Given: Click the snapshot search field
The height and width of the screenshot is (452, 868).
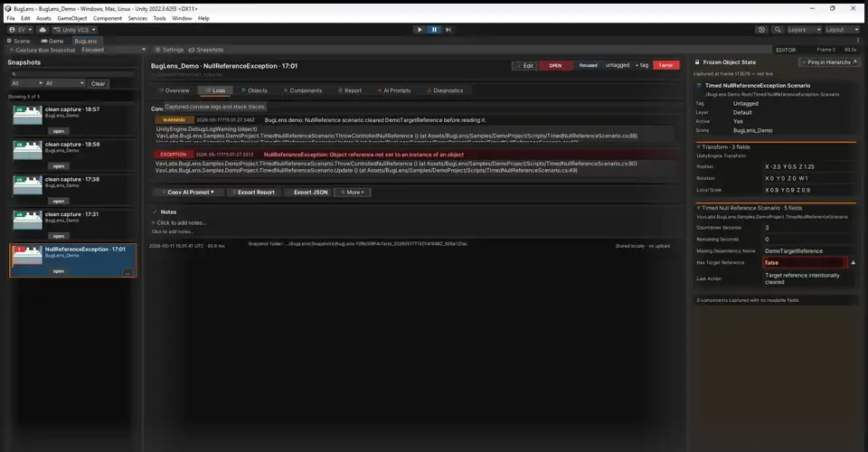Looking at the screenshot, I should 72,73.
